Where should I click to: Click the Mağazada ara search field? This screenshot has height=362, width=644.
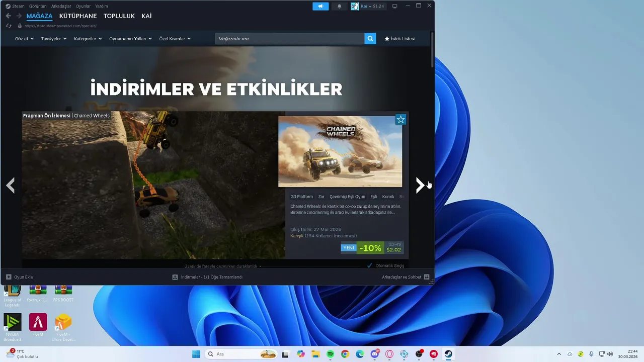click(290, 38)
